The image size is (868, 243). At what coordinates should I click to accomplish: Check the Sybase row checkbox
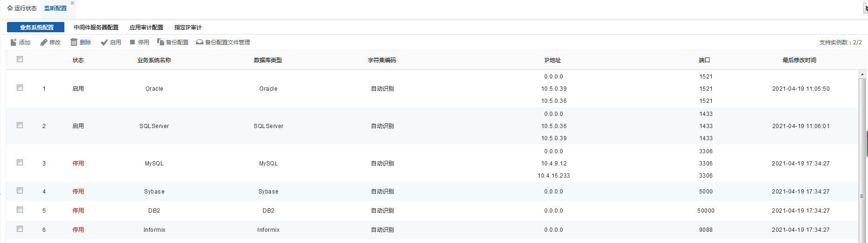point(20,191)
